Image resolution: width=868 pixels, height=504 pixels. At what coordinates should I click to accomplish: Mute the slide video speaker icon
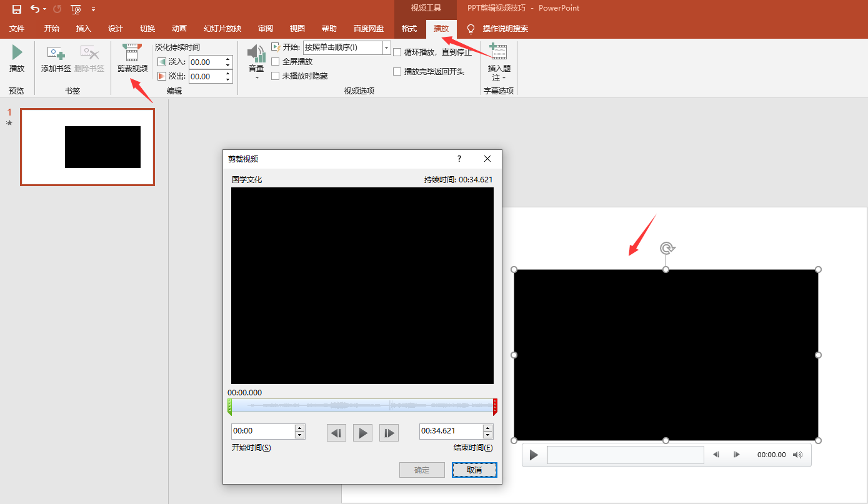797,455
